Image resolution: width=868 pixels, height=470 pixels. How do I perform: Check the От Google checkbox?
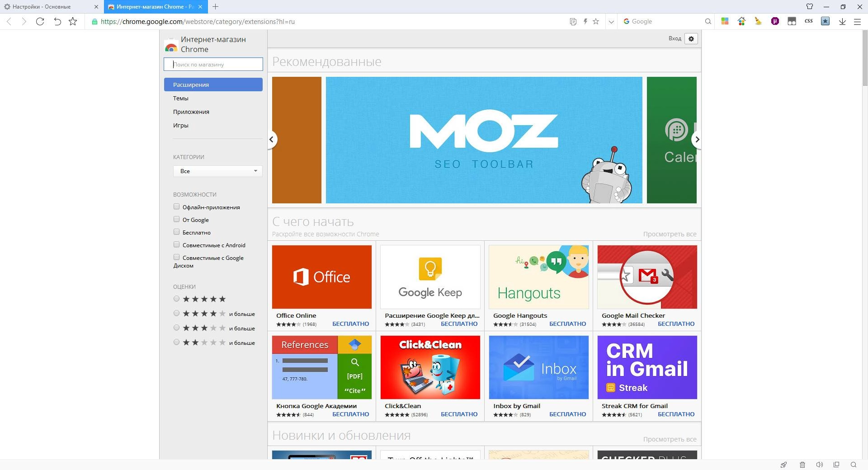coord(177,219)
